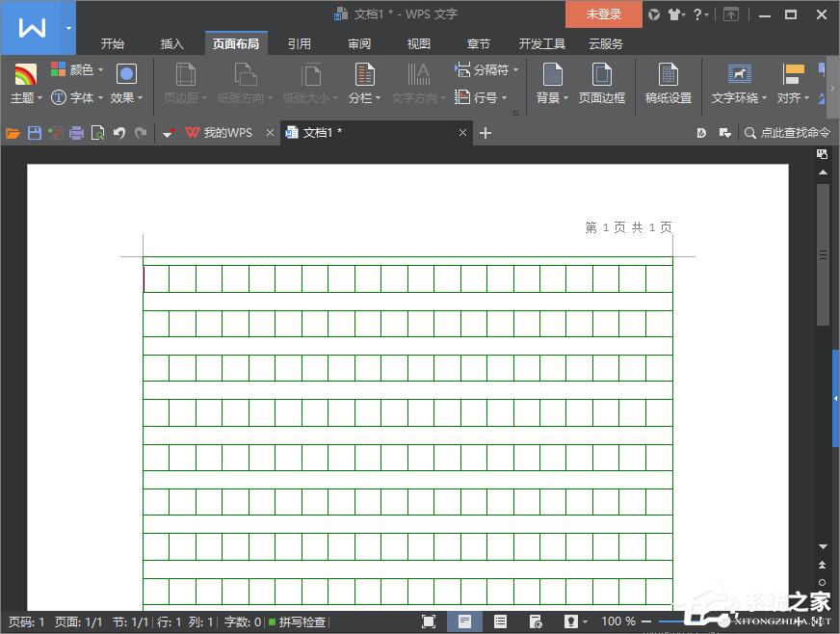The height and width of the screenshot is (634, 840).
Task: Click the 未登录 login button
Action: point(603,14)
